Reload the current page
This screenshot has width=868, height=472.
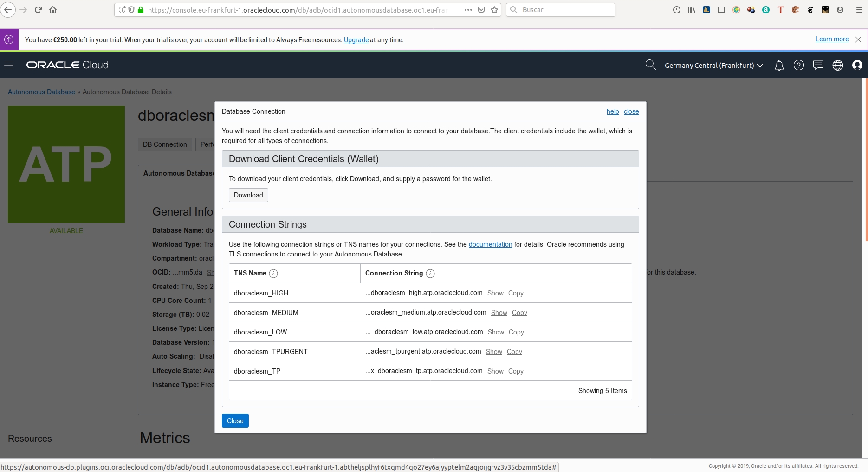point(38,10)
